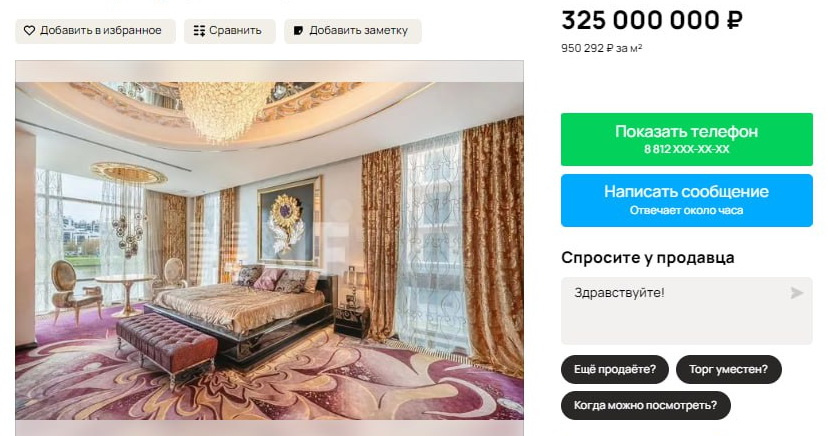The height and width of the screenshot is (436, 828).
Task: Select the Торг уместен? quick question
Action: [728, 369]
